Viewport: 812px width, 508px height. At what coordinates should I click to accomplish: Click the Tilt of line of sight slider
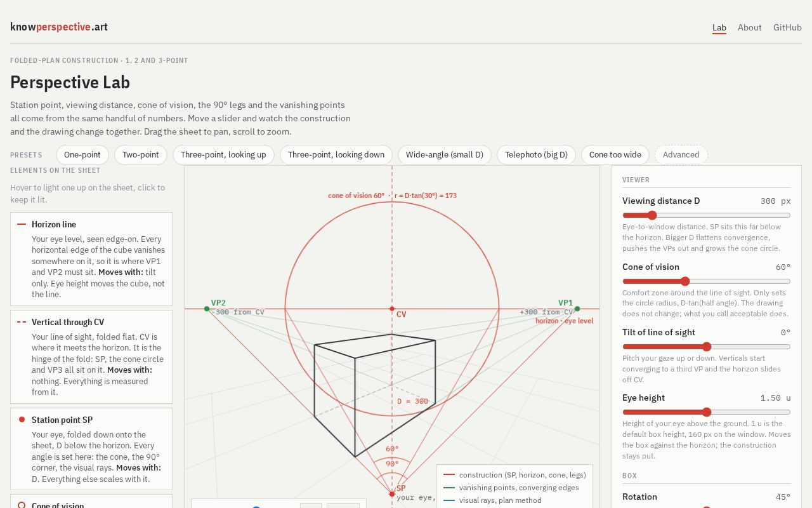pyautogui.click(x=707, y=347)
